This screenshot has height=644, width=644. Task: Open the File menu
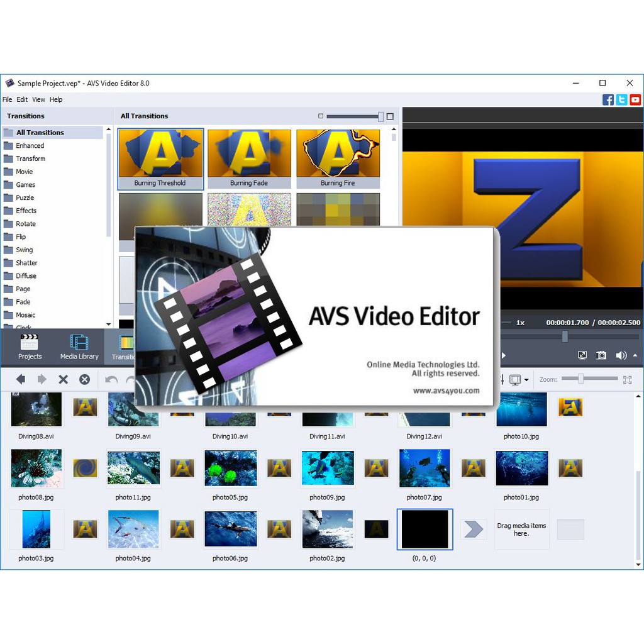[x=8, y=99]
